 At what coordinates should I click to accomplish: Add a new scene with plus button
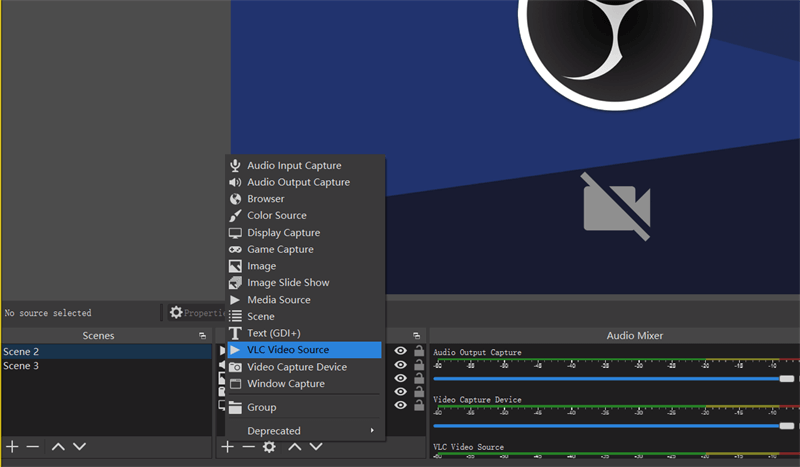[x=12, y=447]
